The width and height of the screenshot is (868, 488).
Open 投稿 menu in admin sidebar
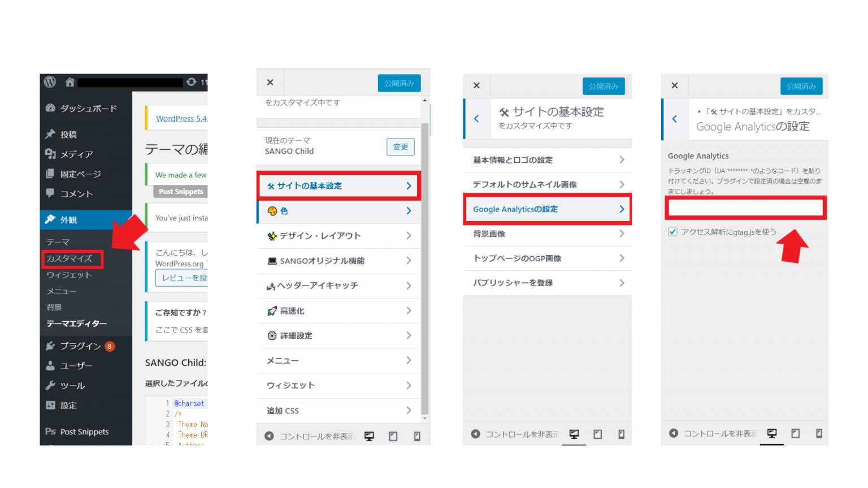[x=86, y=134]
